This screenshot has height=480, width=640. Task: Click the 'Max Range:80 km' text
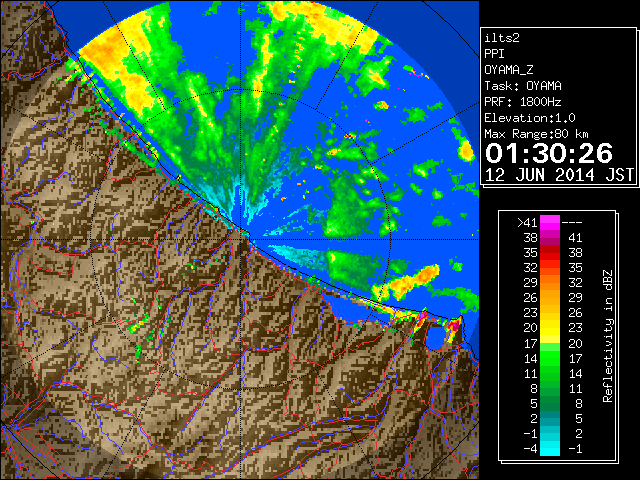click(x=536, y=134)
